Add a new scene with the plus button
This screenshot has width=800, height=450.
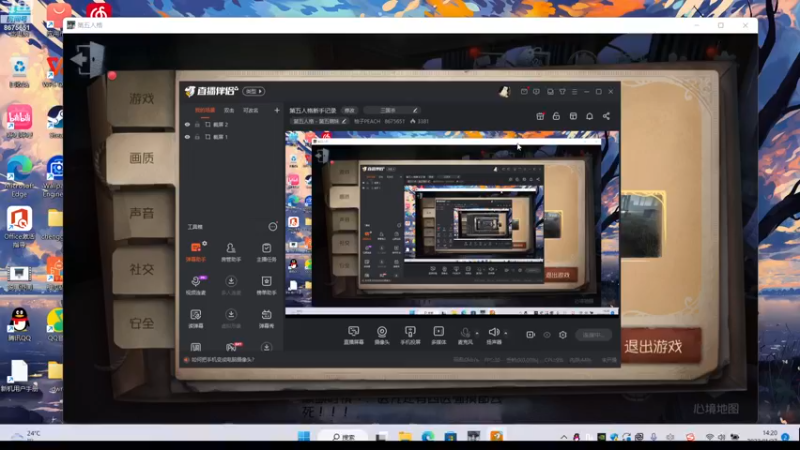pyautogui.click(x=277, y=110)
